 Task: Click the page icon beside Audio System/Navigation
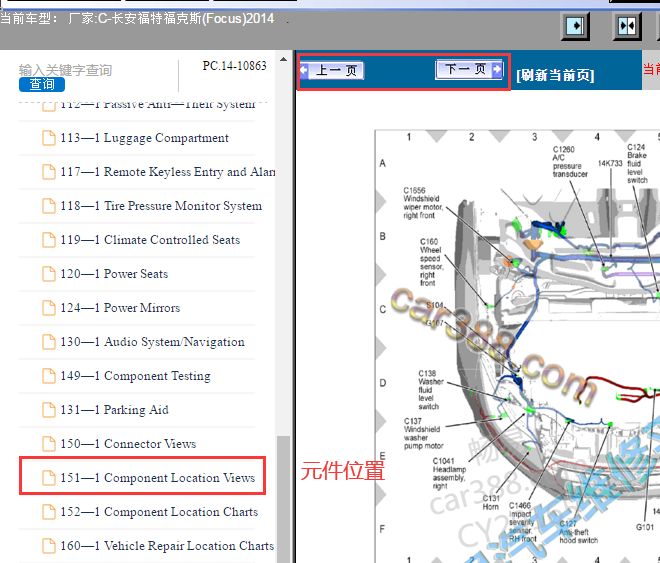click(49, 342)
